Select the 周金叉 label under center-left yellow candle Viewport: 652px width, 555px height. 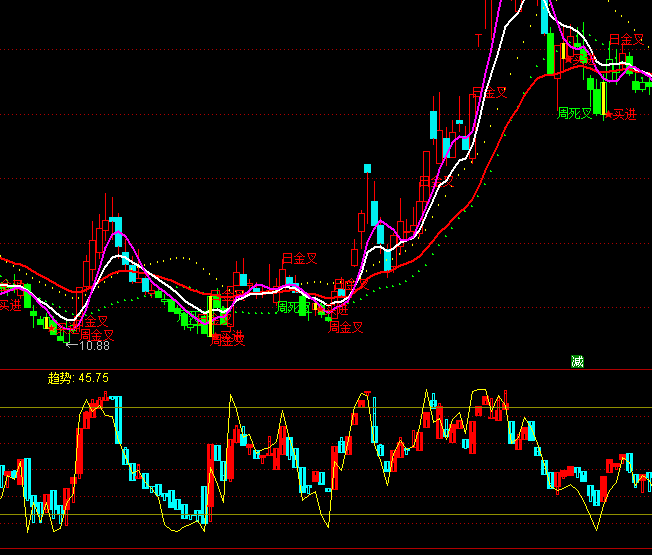tap(227, 340)
